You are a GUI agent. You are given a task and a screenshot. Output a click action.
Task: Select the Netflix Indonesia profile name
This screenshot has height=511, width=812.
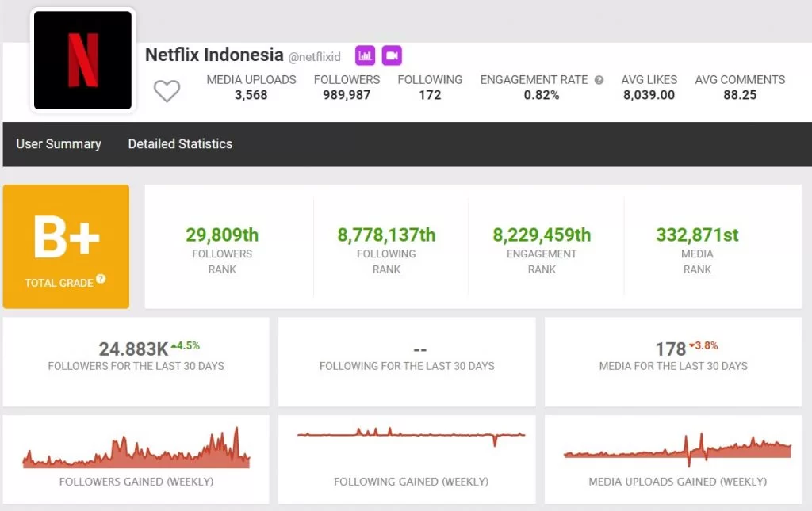tap(214, 55)
